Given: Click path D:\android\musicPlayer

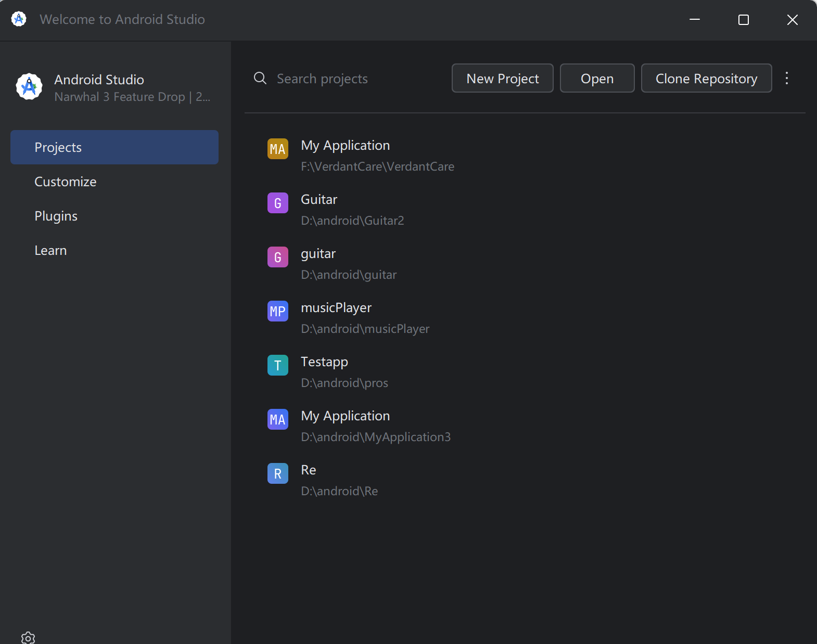Looking at the screenshot, I should tap(365, 329).
